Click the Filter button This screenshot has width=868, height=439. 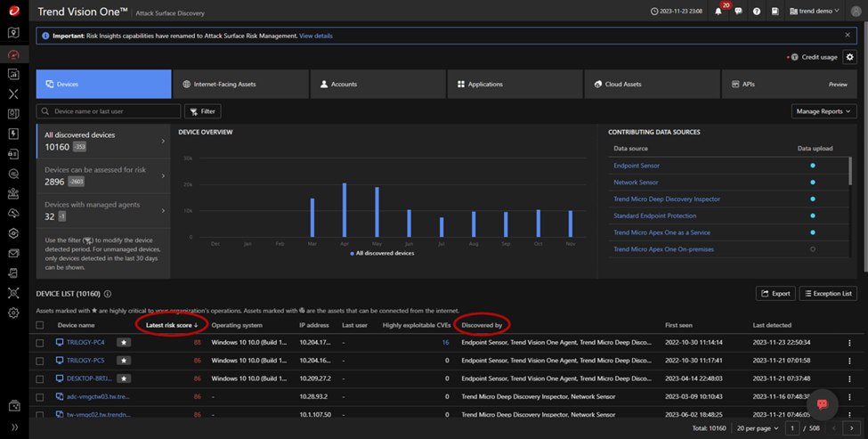pyautogui.click(x=203, y=111)
